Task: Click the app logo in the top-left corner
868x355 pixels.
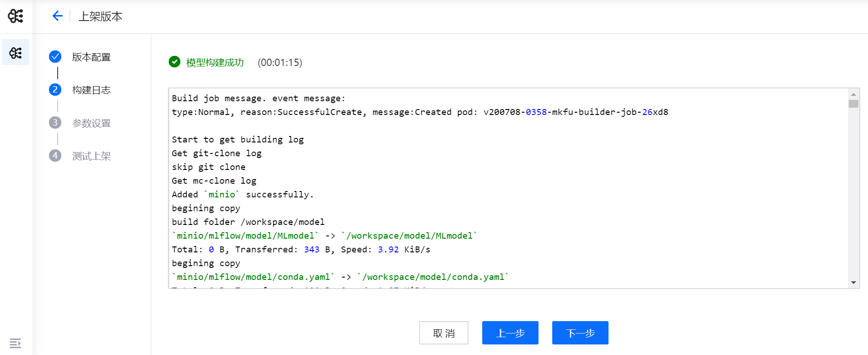Action: 16,16
